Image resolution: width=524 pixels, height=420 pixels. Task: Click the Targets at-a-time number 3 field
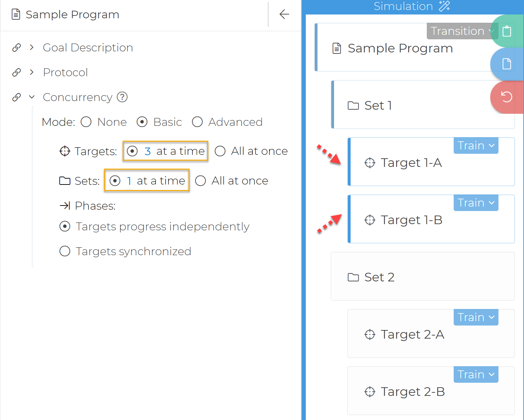(x=148, y=151)
